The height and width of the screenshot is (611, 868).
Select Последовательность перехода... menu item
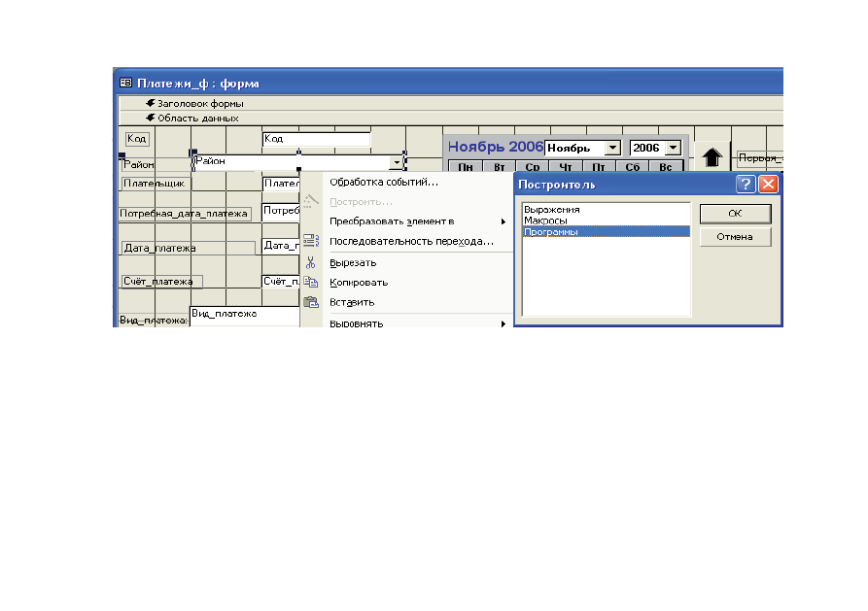click(x=411, y=241)
